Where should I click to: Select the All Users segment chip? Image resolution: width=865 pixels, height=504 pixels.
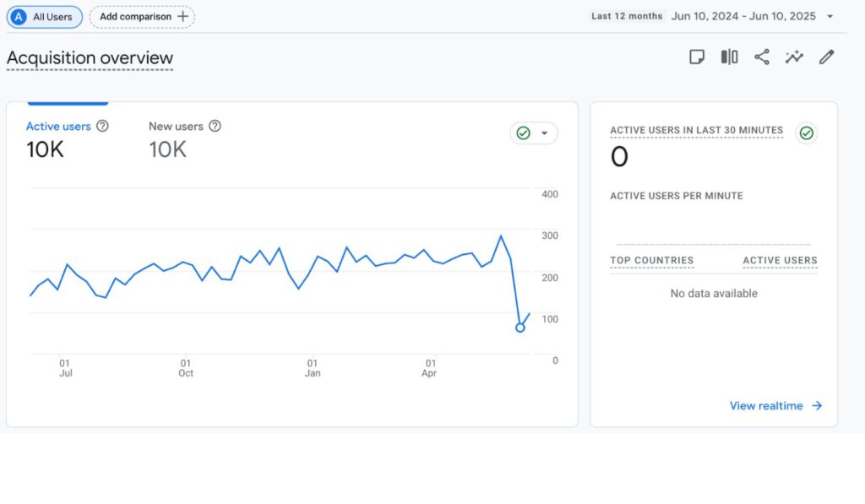click(45, 16)
